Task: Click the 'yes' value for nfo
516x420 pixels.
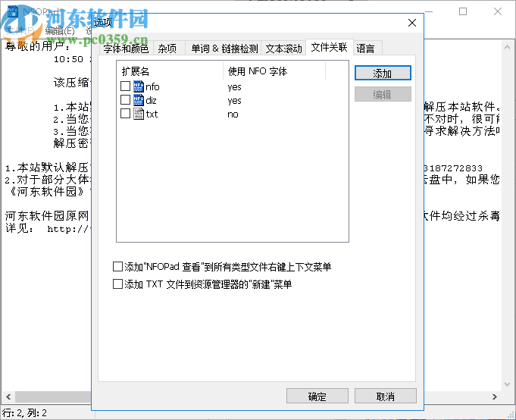Action: [x=234, y=87]
